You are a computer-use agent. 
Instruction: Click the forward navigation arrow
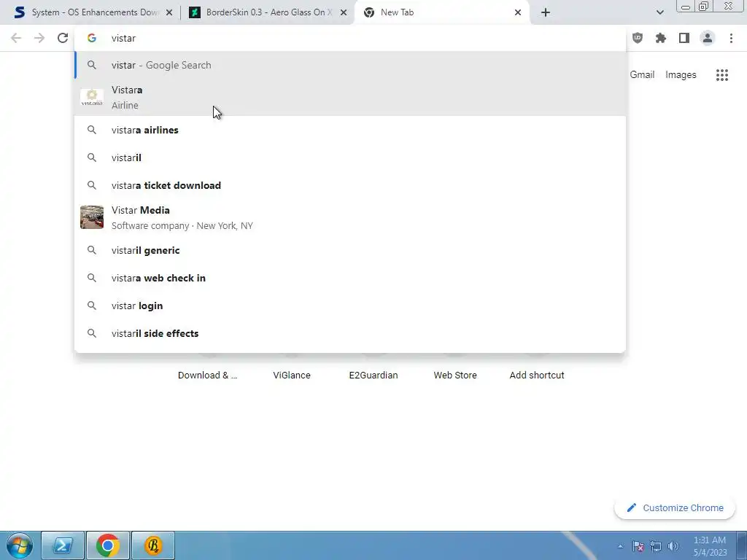[x=39, y=38]
